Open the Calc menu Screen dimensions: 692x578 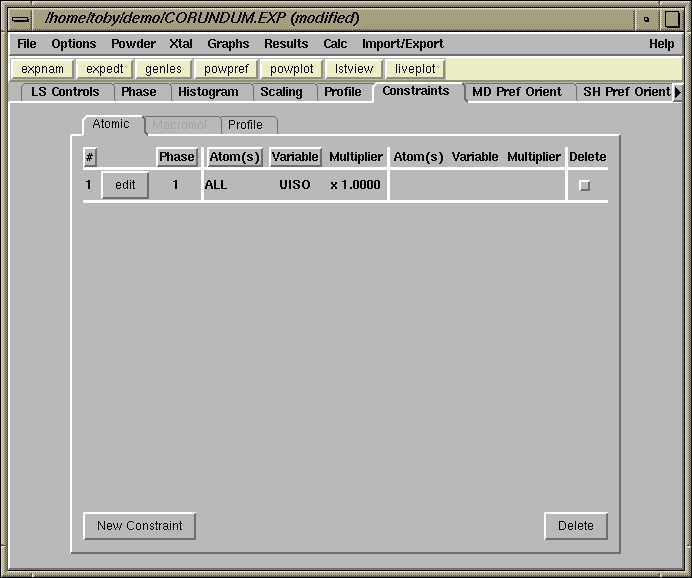point(335,44)
